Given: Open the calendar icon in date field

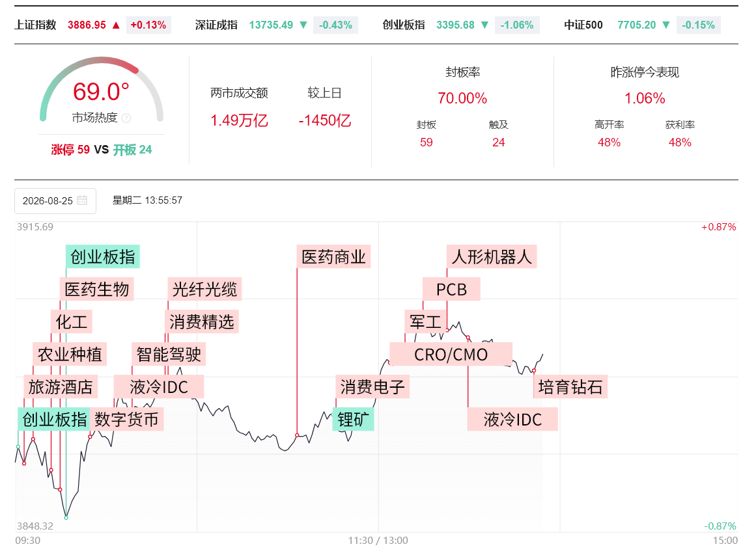Looking at the screenshot, I should (x=82, y=200).
